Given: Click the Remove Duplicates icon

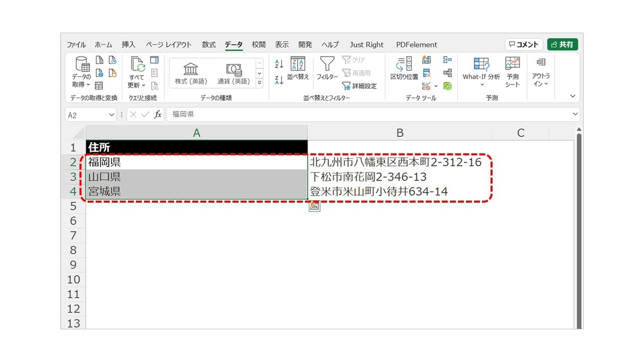Looking at the screenshot, I should coord(427,73).
